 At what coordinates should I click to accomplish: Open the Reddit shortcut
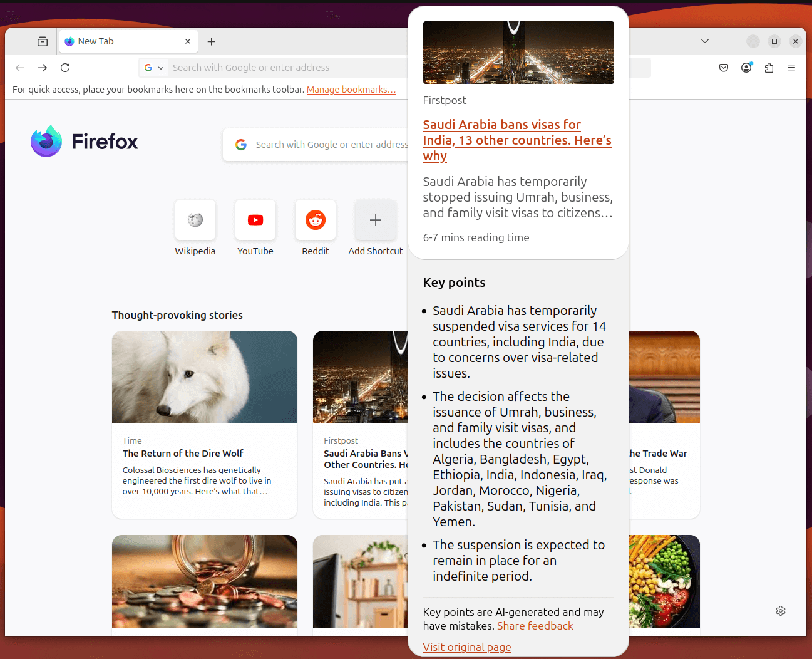[x=315, y=220]
